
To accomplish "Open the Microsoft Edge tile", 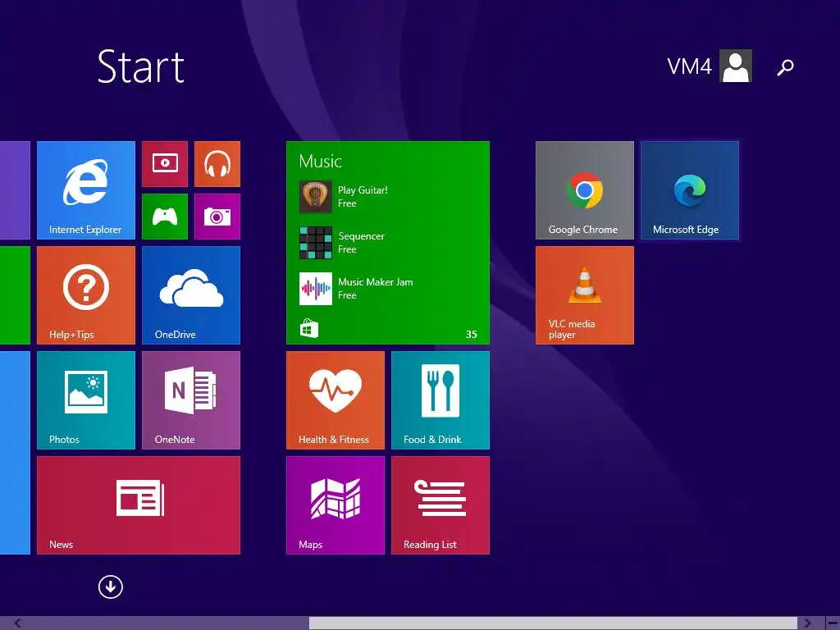I will tap(690, 190).
